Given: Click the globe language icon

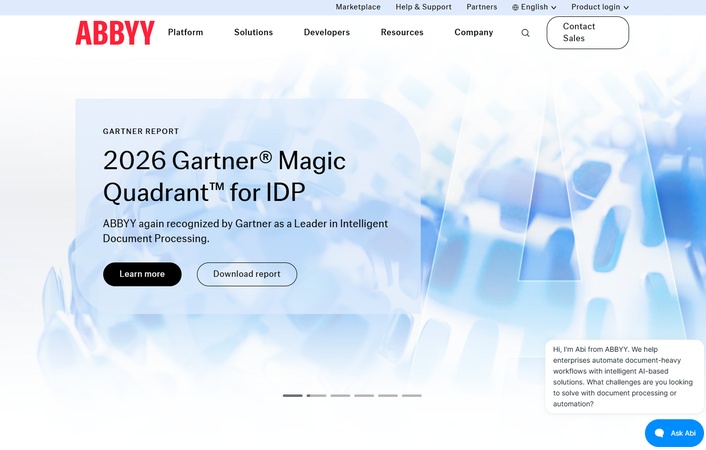Looking at the screenshot, I should tap(515, 7).
